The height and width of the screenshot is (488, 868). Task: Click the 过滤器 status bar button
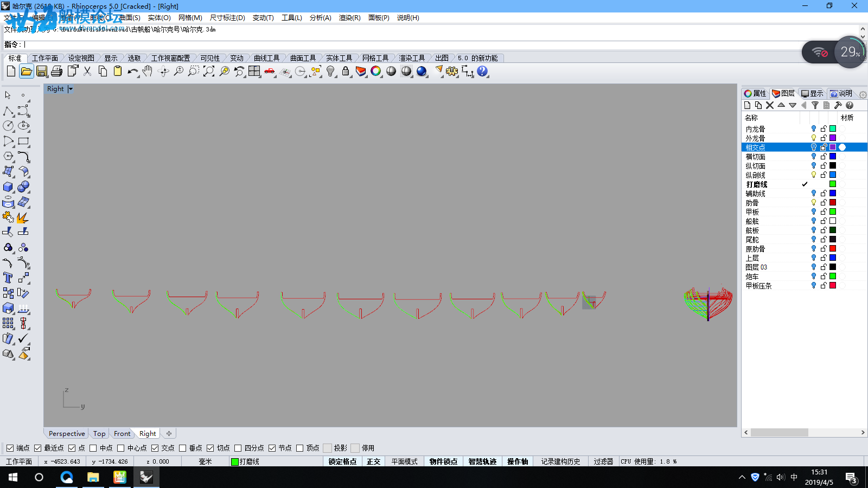(603, 462)
